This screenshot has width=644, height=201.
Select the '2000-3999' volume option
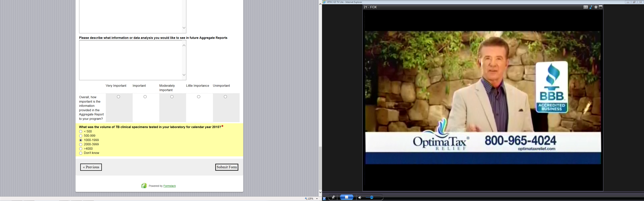coord(81,144)
